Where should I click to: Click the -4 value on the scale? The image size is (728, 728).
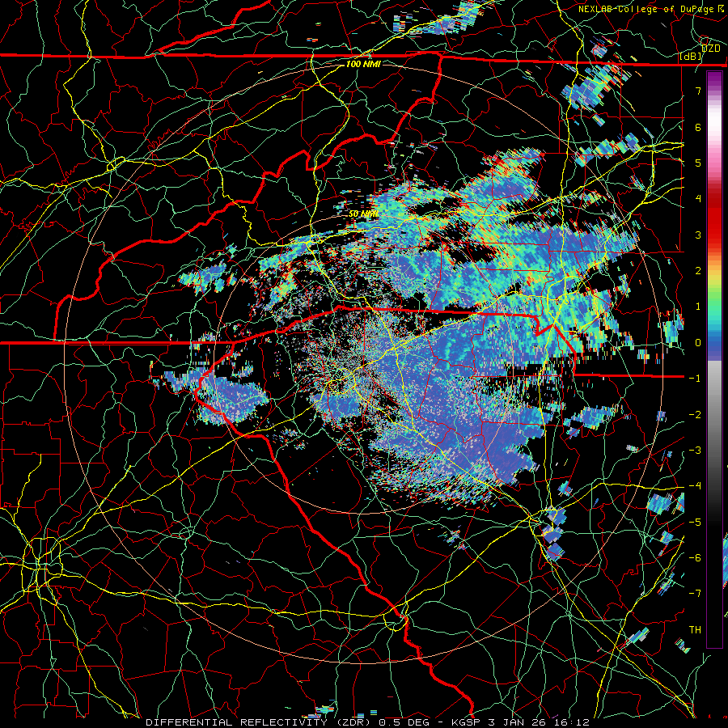(x=695, y=486)
